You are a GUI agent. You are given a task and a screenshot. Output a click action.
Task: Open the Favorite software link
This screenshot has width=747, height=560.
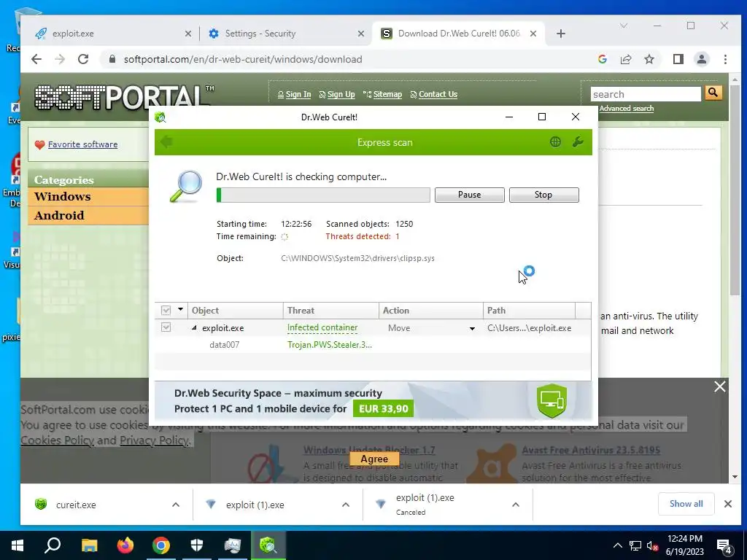point(82,144)
